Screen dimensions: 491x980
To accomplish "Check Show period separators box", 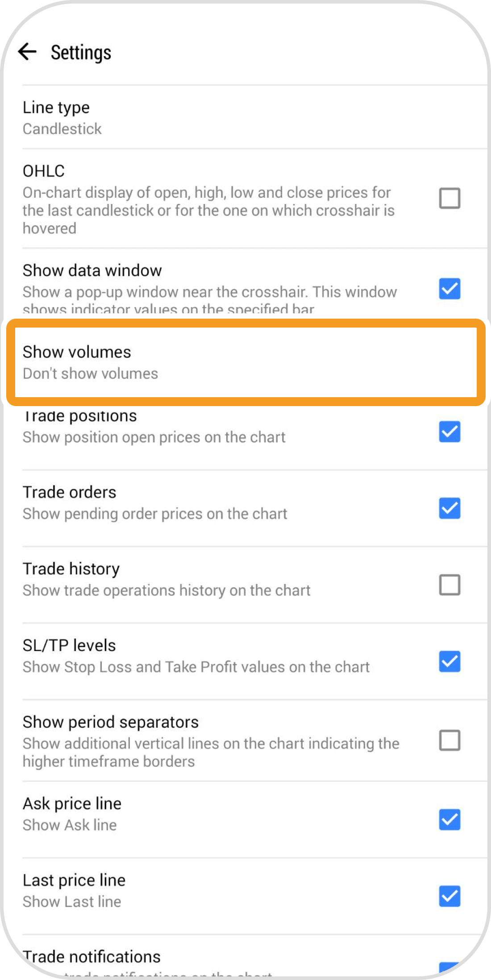I will [x=449, y=741].
